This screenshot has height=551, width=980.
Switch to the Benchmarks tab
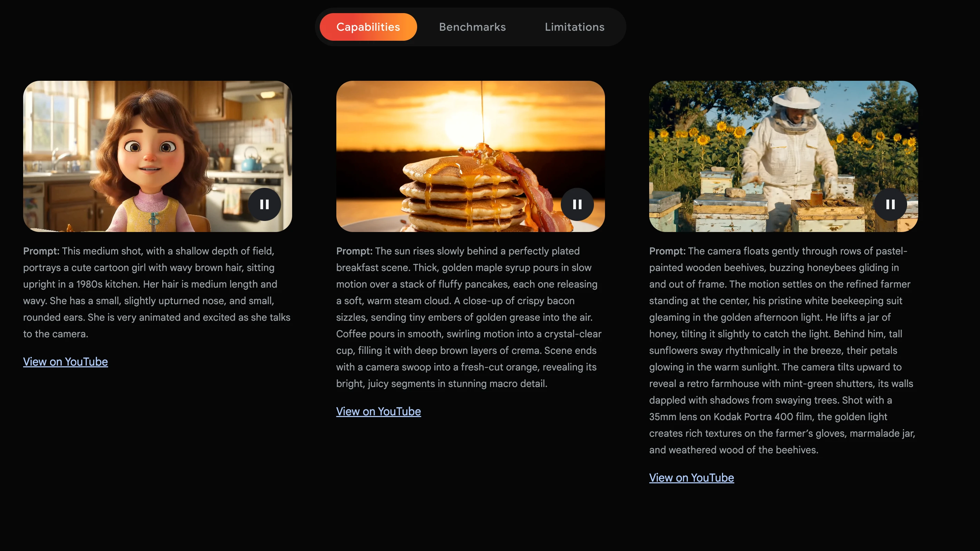click(472, 27)
